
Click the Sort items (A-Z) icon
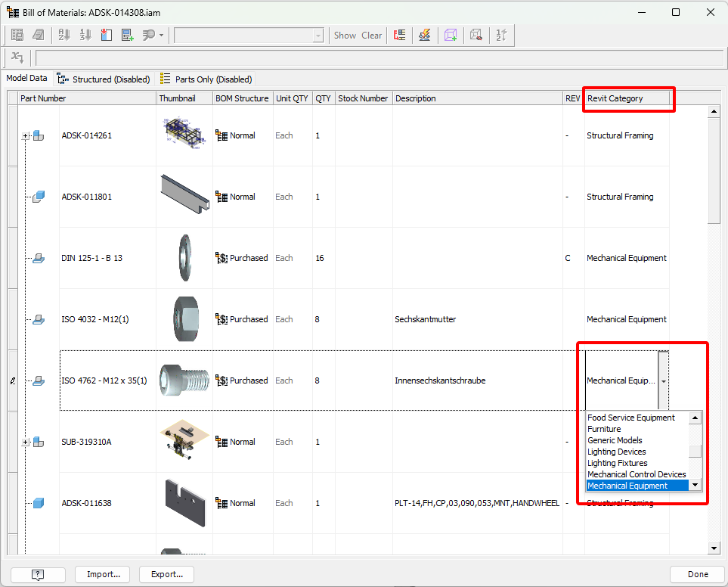pyautogui.click(x=64, y=35)
